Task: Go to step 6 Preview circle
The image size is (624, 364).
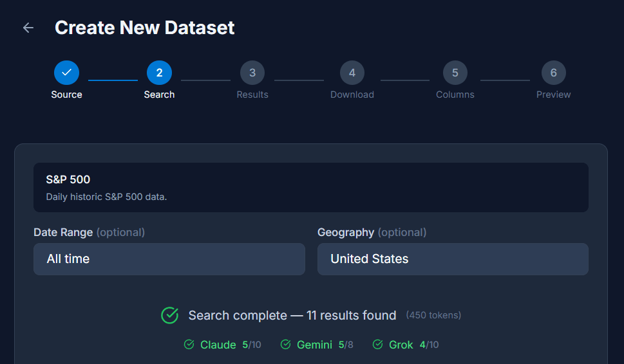Action: pyautogui.click(x=554, y=73)
